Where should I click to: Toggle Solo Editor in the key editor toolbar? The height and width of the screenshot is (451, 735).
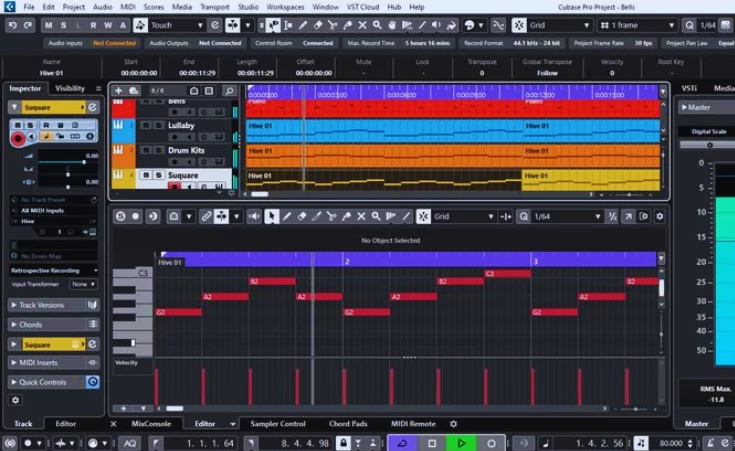pos(120,216)
